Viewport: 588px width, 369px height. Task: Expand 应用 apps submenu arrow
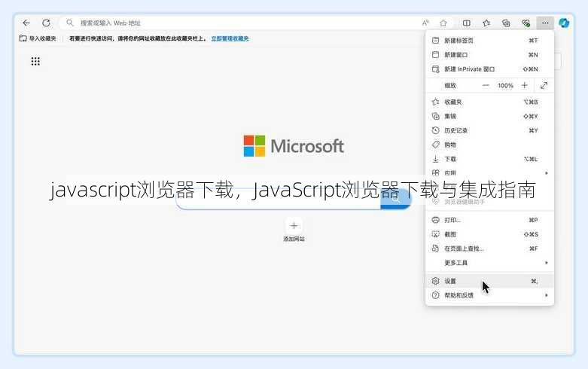pos(547,173)
